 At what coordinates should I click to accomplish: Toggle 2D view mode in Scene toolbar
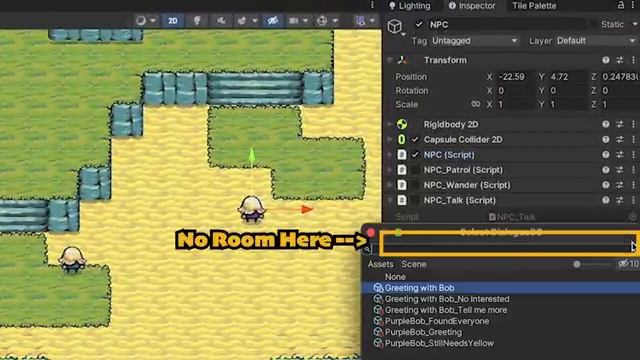tap(173, 20)
